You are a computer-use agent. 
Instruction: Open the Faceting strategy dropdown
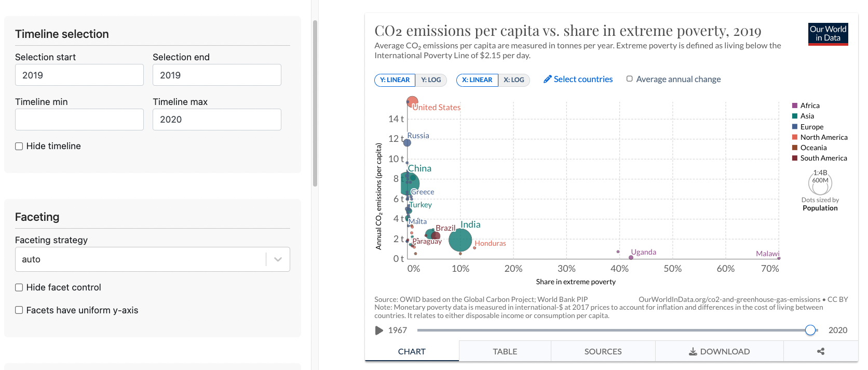click(x=278, y=259)
